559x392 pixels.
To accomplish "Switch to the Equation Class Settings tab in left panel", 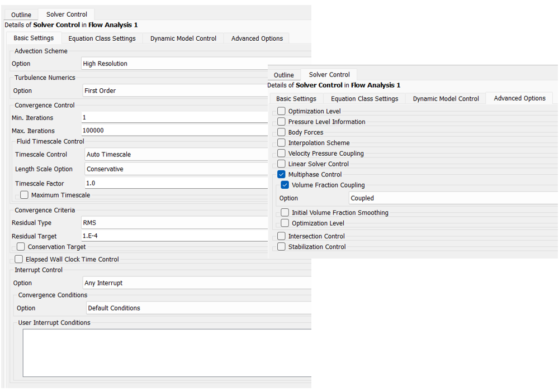I will 102,39.
